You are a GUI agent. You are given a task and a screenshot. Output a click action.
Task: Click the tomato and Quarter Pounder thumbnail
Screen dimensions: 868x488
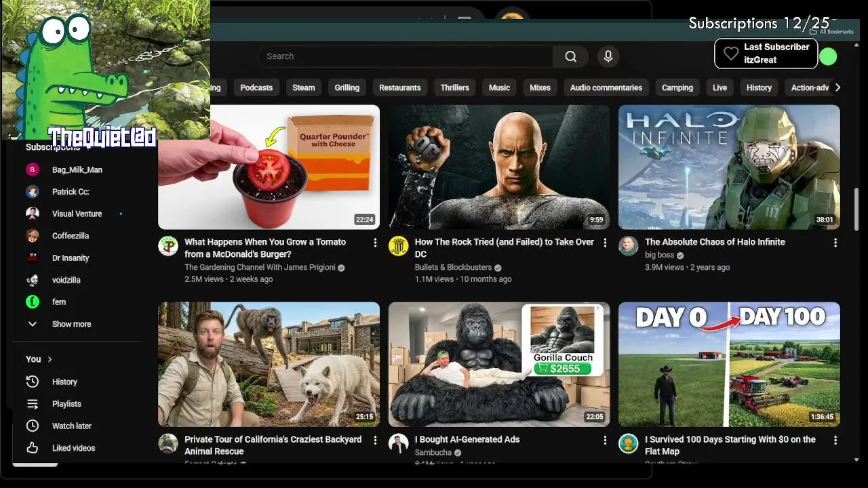(269, 167)
